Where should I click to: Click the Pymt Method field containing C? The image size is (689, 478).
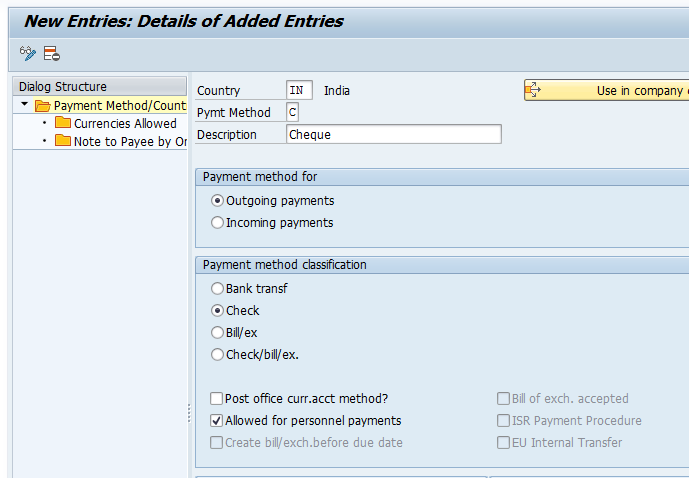click(x=293, y=112)
